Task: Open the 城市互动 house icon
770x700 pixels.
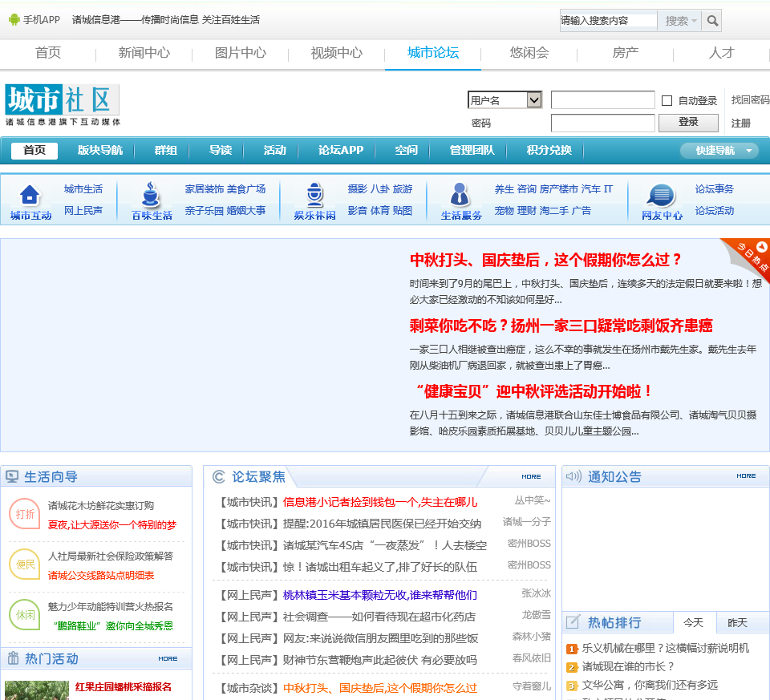Action: point(30,195)
